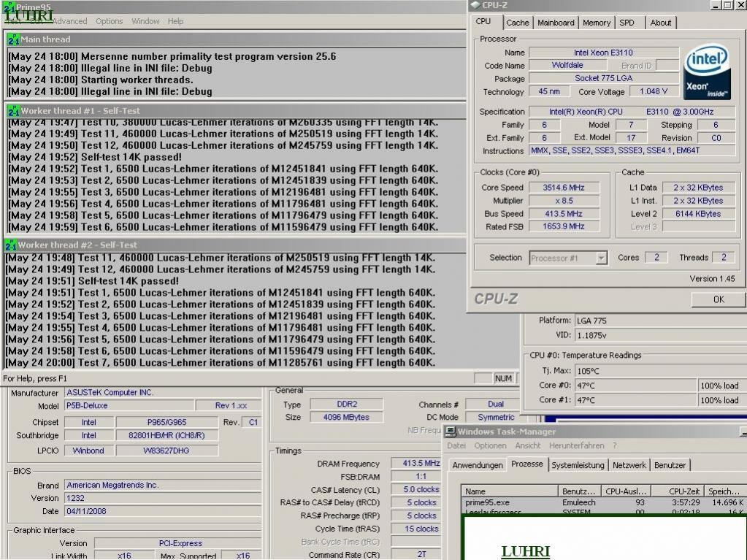The image size is (747, 560).
Task: Click the FSB:DRAM 1:1 ratio value
Action: (416, 476)
